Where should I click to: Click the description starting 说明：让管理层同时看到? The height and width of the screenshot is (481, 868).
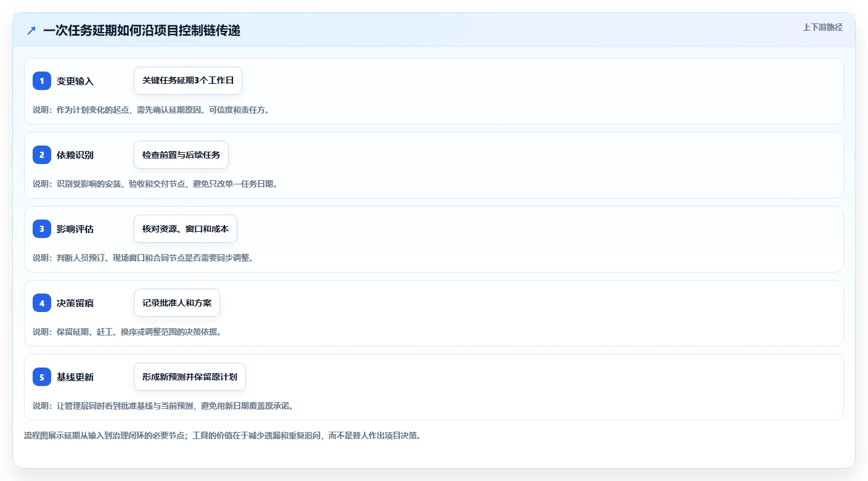[x=163, y=406]
